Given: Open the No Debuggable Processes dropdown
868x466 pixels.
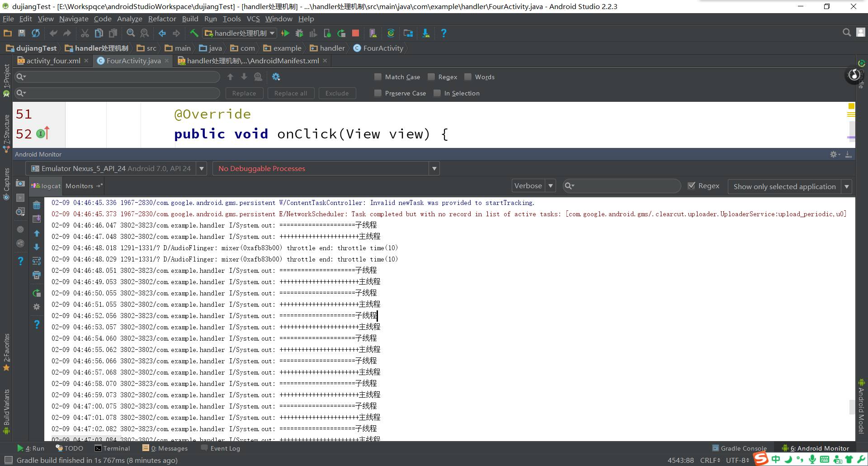Looking at the screenshot, I should pos(325,169).
